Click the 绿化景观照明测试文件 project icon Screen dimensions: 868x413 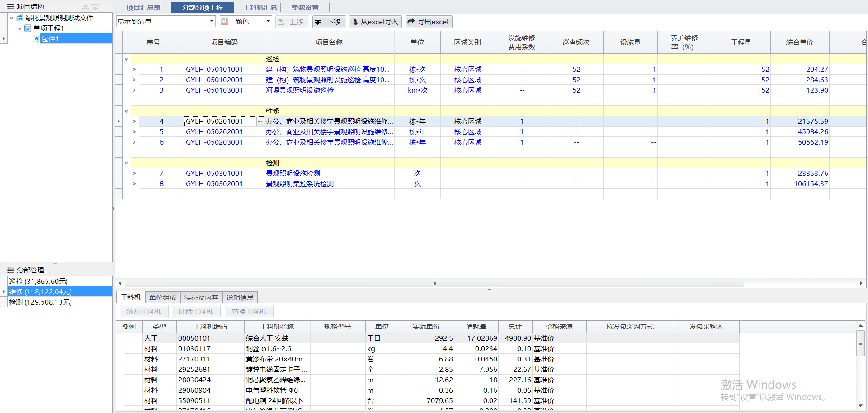20,18
